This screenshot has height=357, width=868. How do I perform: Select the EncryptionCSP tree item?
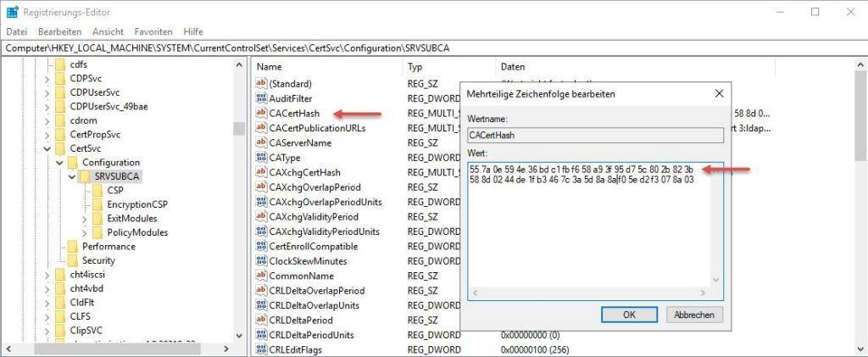(x=136, y=204)
